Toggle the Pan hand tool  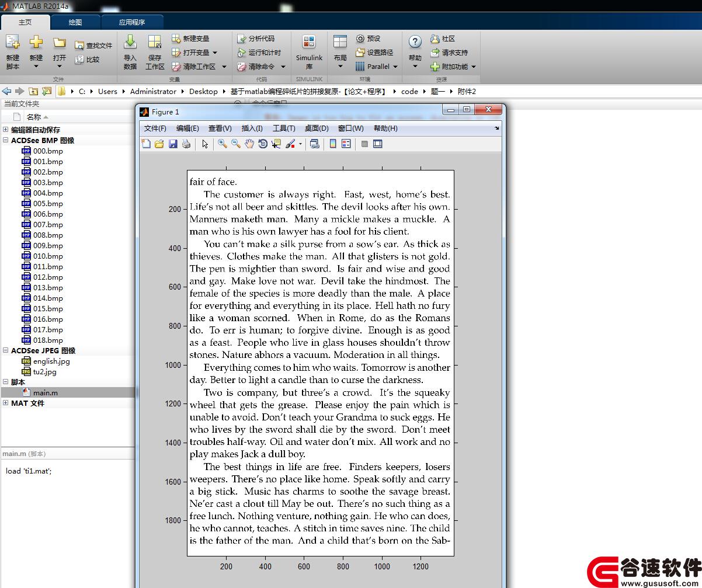coord(249,144)
